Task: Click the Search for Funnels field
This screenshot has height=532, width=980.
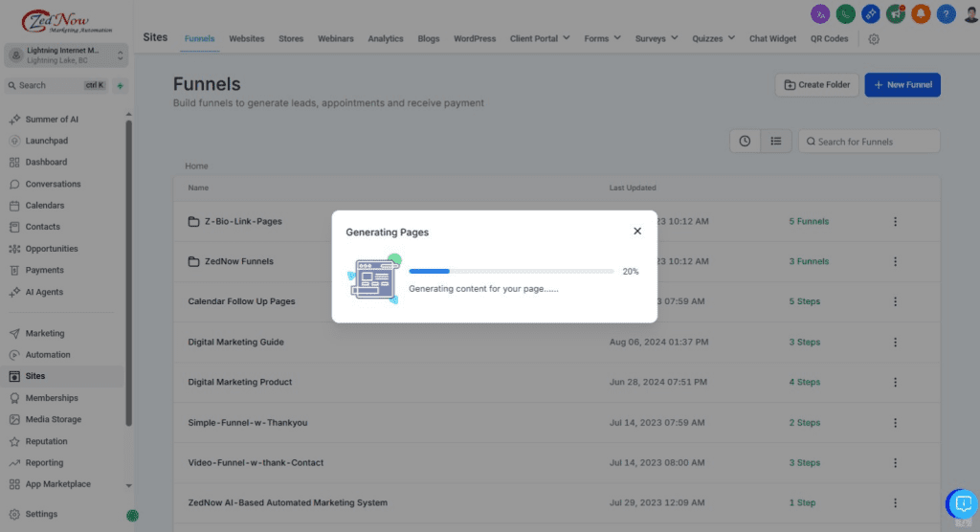Action: pos(869,142)
